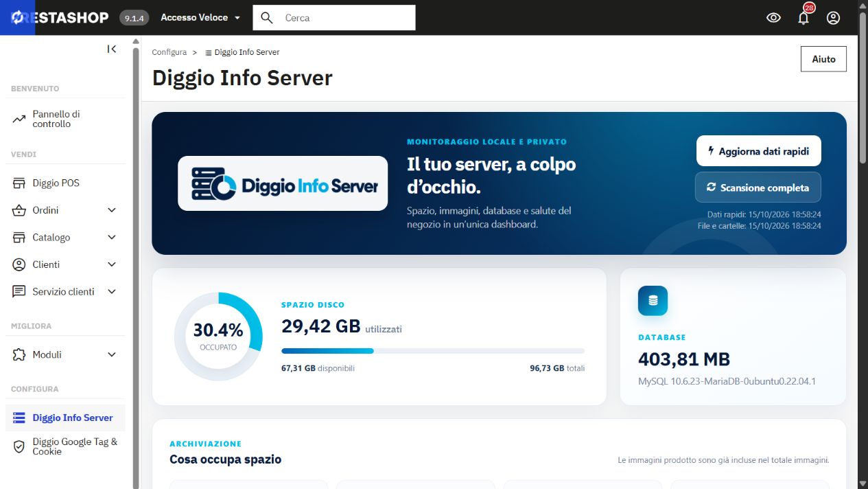Image resolution: width=868 pixels, height=489 pixels.
Task: Focus the Cerca search field
Action: (334, 18)
